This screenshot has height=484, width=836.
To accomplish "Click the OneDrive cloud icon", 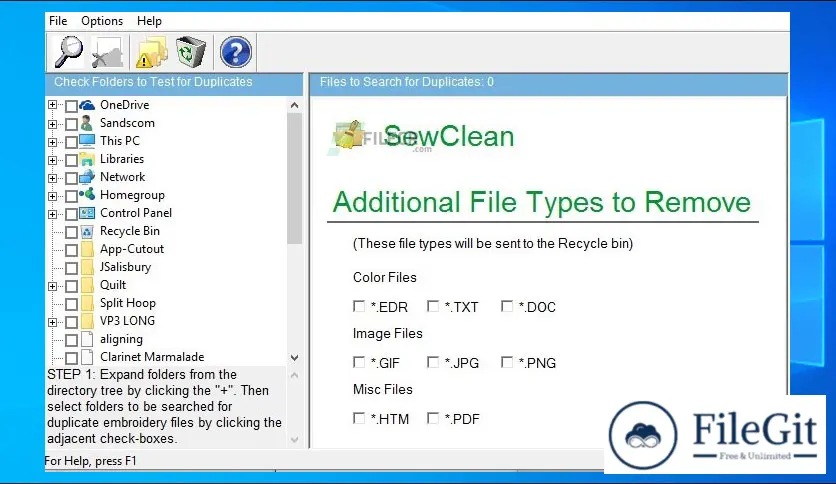I will click(87, 105).
